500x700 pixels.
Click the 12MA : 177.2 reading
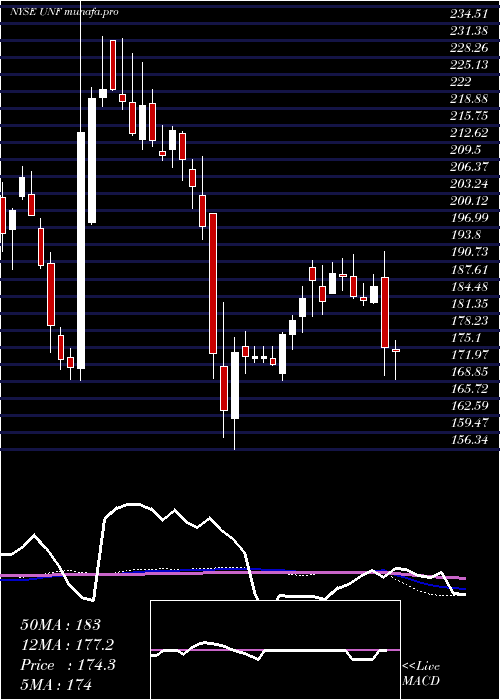(67, 645)
